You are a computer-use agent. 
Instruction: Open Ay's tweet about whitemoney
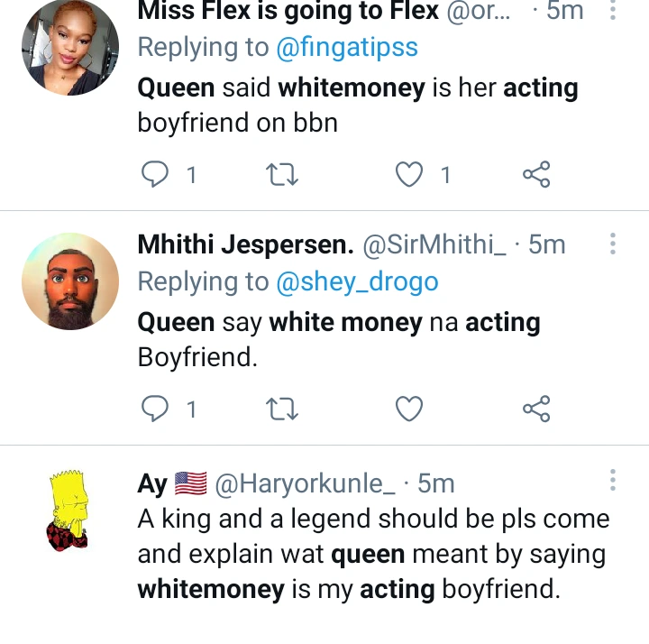[x=373, y=554]
